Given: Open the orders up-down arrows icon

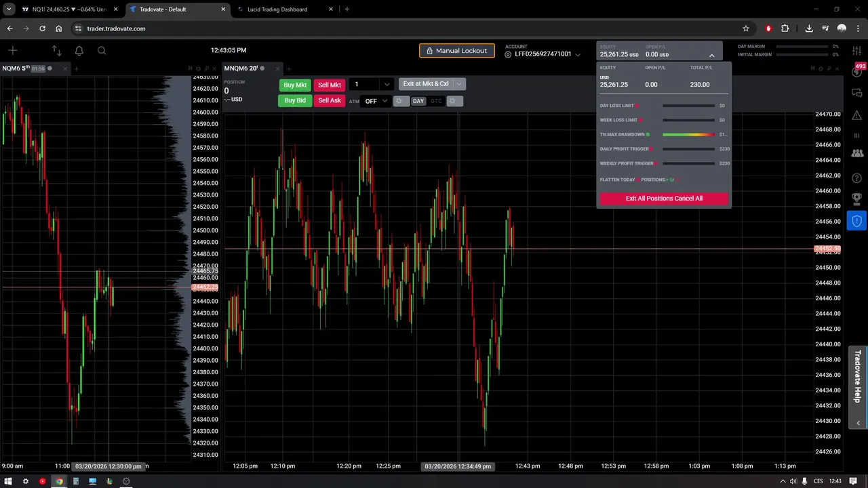Looking at the screenshot, I should 56,50.
